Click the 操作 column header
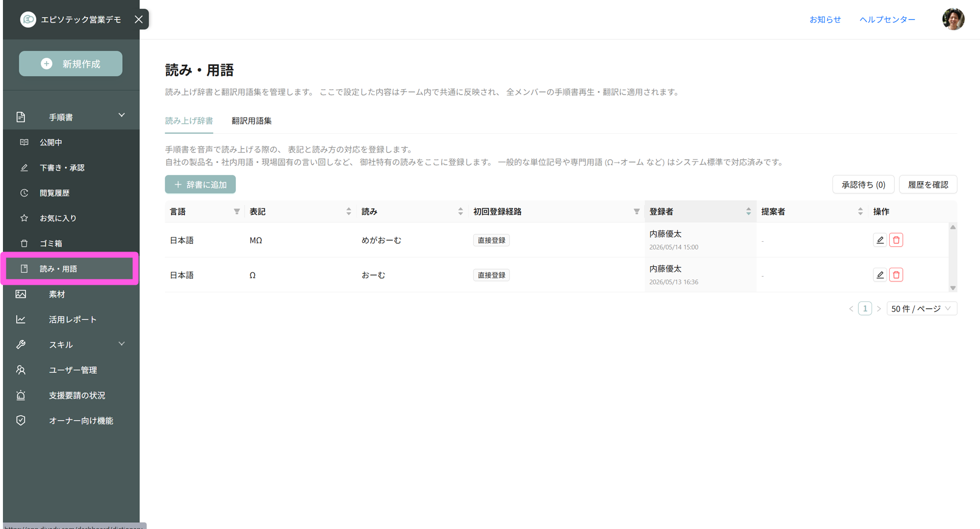 click(881, 212)
